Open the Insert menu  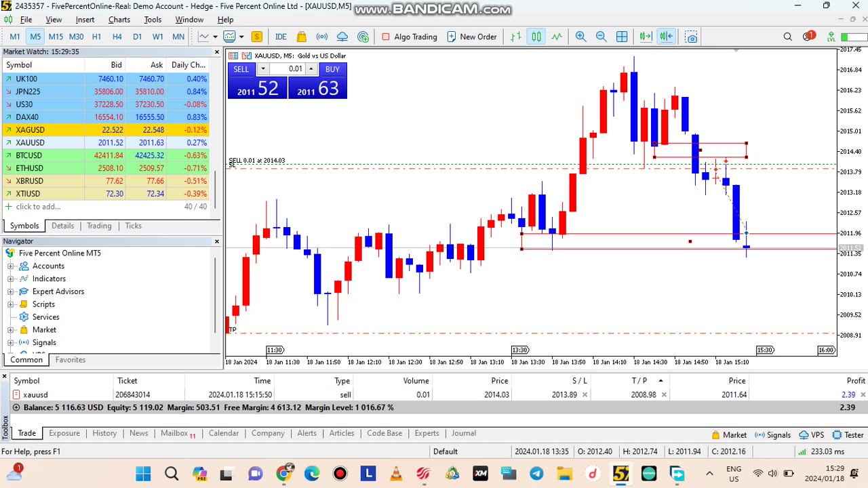(85, 20)
